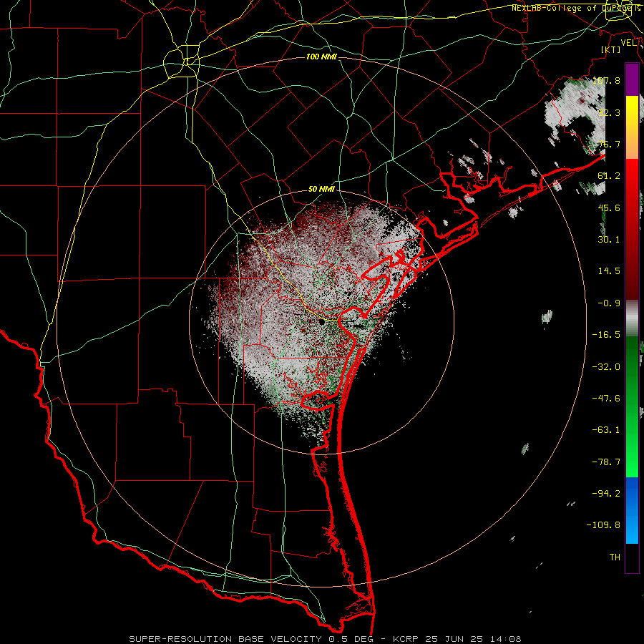Click the -16.5 velocity scale value
This screenshot has width=644, height=644.
point(606,335)
